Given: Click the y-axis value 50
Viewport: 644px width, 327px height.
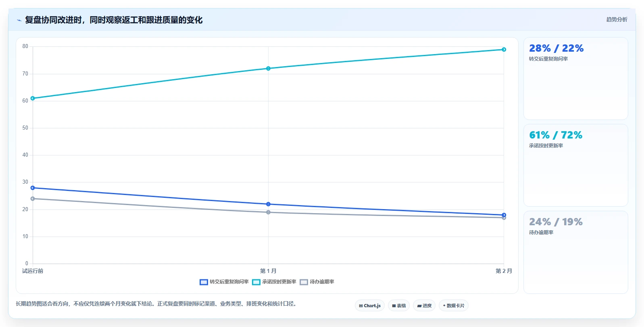Looking at the screenshot, I should click(x=25, y=128).
